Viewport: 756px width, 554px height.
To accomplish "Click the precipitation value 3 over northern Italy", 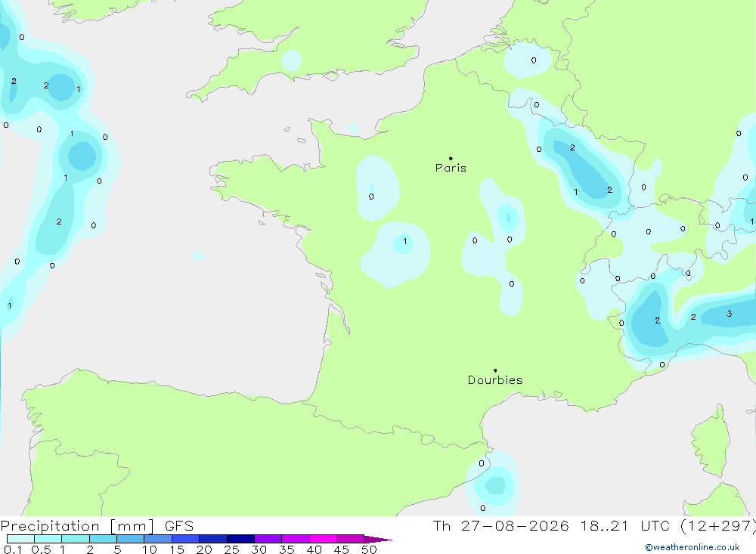I will click(730, 314).
